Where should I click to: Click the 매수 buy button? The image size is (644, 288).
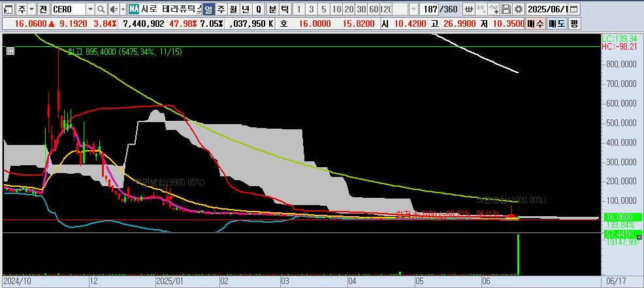coord(535,24)
